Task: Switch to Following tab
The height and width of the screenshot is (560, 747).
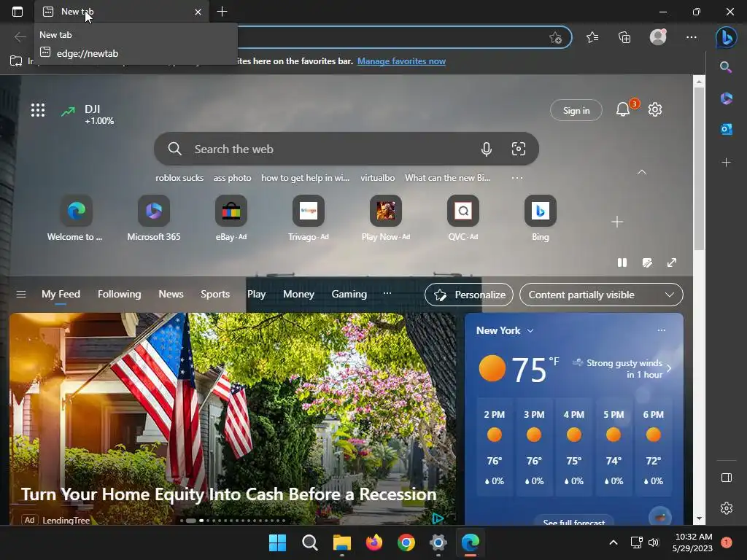Action: click(x=119, y=295)
